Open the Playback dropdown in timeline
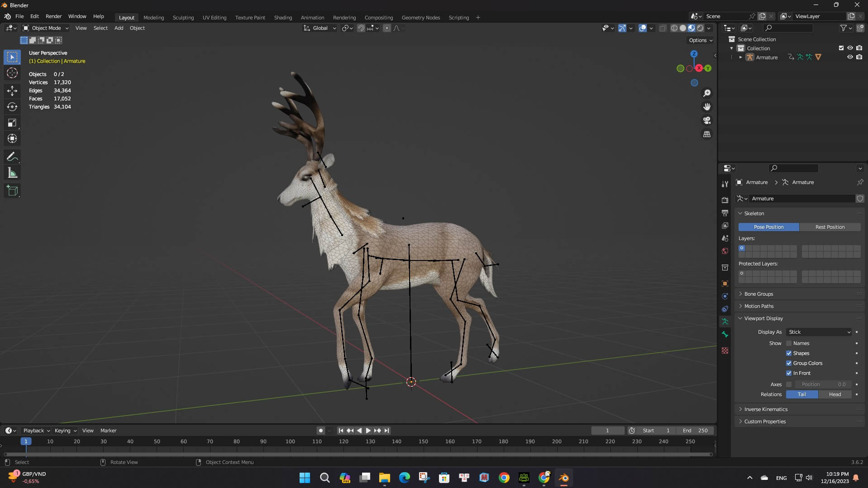The height and width of the screenshot is (488, 868). [37, 431]
